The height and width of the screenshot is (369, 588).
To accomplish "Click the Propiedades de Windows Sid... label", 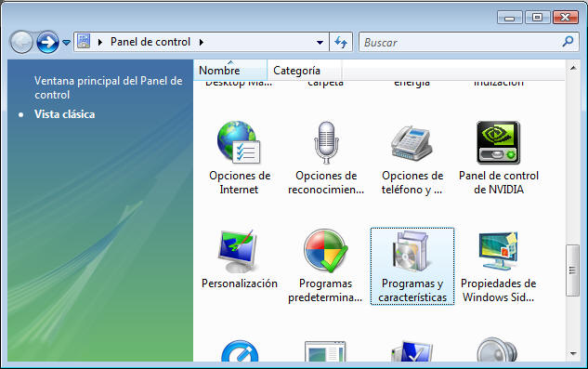I will 499,290.
